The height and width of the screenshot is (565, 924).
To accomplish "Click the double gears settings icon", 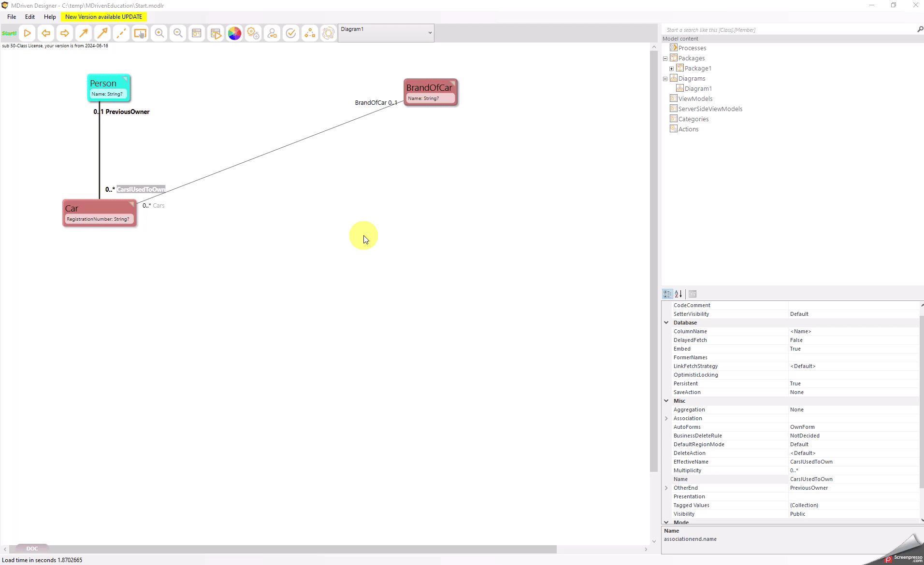I will pyautogui.click(x=253, y=33).
